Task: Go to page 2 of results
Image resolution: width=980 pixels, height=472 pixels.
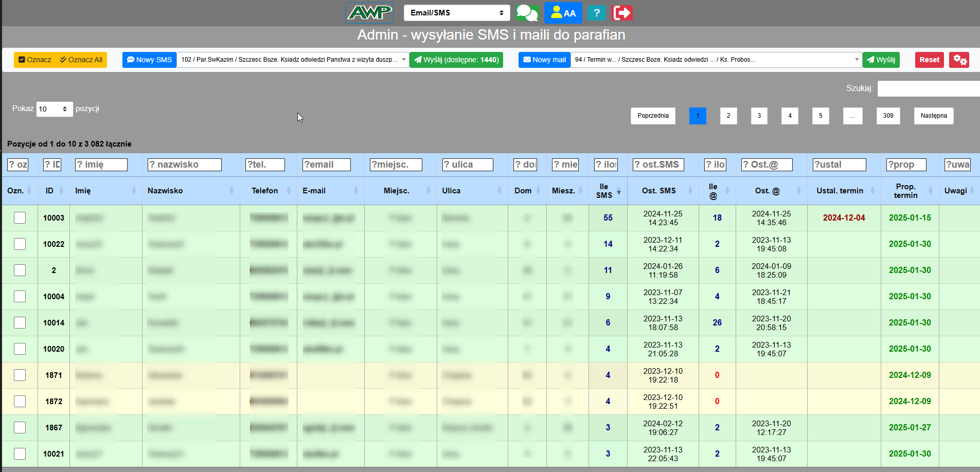Action: click(728, 116)
